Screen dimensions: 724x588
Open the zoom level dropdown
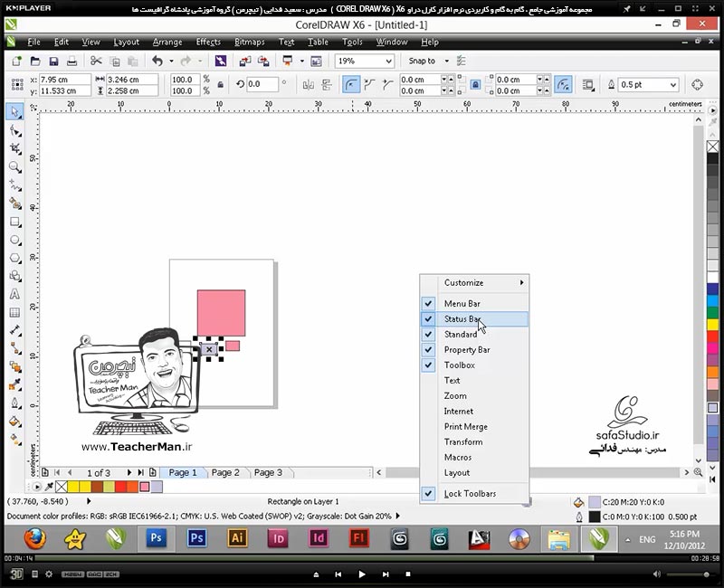tap(389, 61)
